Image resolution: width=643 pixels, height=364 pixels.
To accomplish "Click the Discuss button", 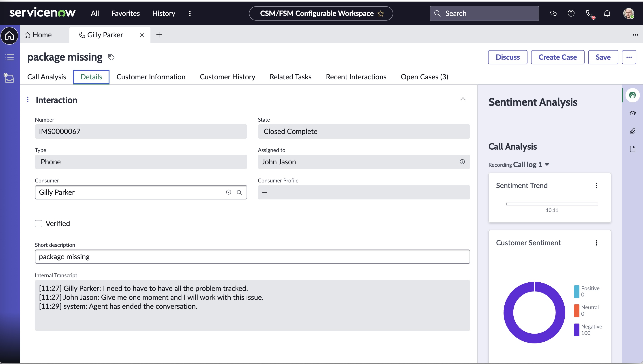I will pos(508,57).
